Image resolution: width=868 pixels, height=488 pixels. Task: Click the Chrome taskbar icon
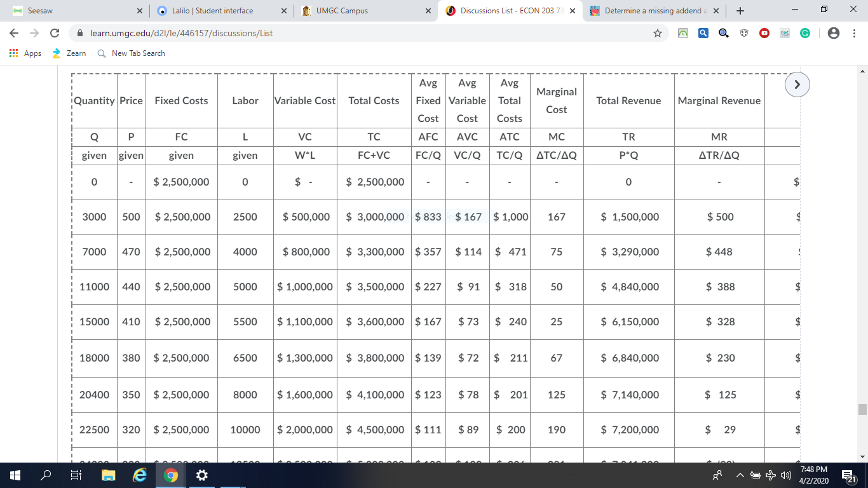coord(170,475)
